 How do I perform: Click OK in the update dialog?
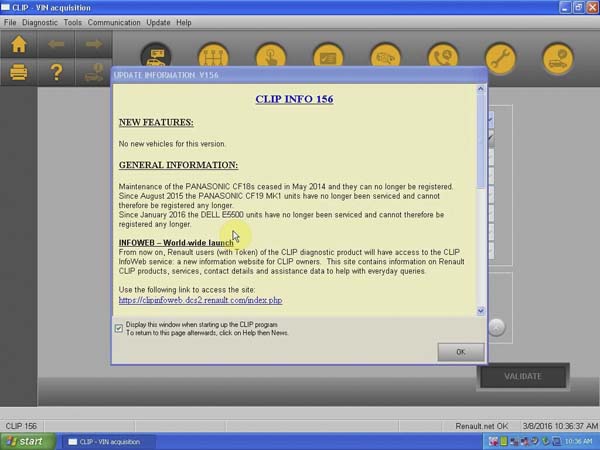coord(461,352)
